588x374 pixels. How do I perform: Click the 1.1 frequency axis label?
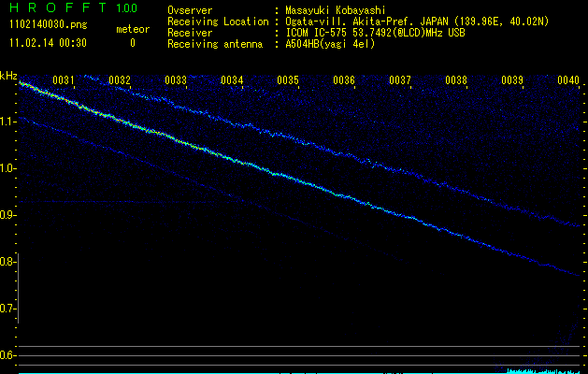(x=7, y=122)
